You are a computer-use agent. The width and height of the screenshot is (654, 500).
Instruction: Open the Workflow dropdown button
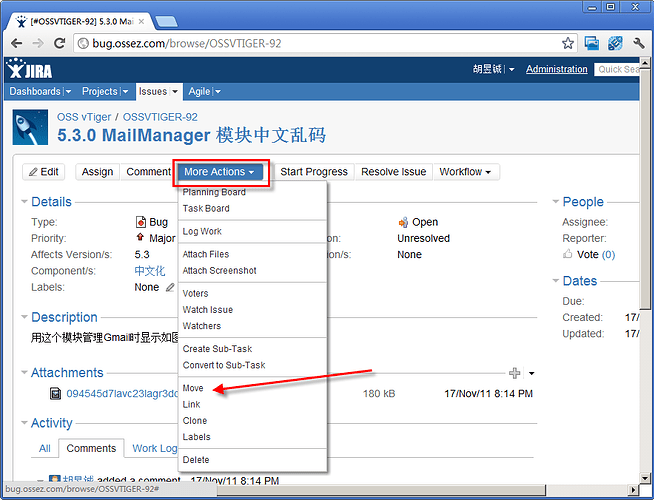[x=466, y=172]
